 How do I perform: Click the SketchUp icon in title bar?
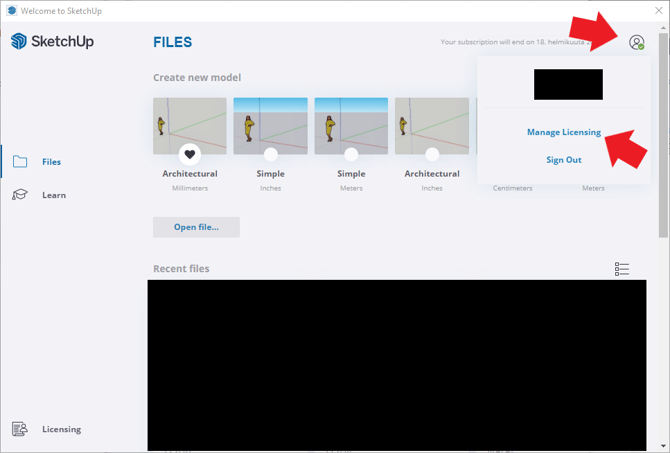click(10, 10)
